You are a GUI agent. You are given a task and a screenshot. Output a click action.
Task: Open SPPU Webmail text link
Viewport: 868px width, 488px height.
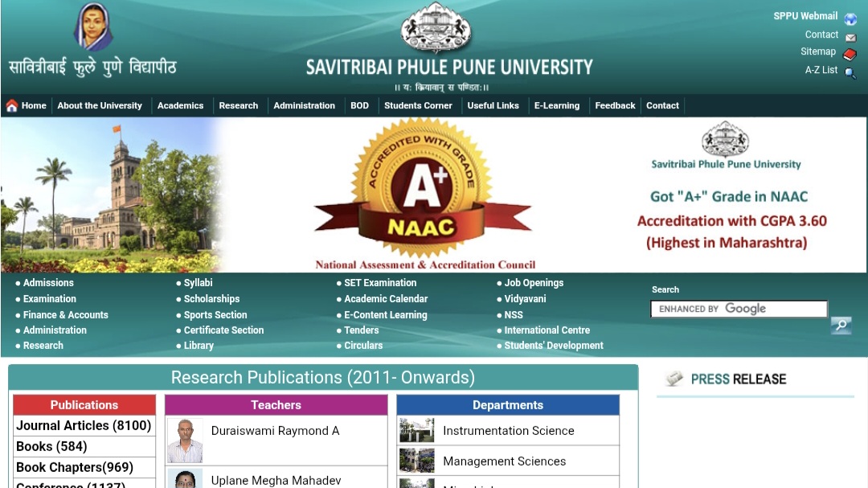[805, 16]
